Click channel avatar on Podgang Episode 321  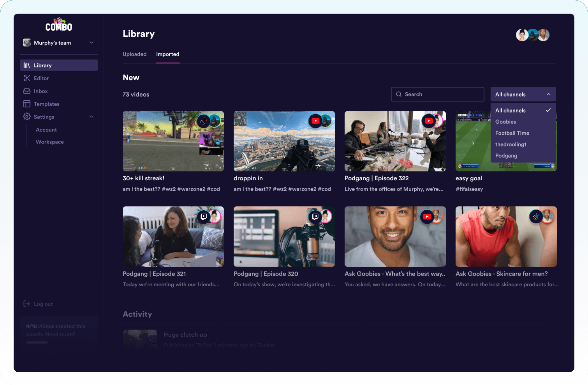[215, 217]
